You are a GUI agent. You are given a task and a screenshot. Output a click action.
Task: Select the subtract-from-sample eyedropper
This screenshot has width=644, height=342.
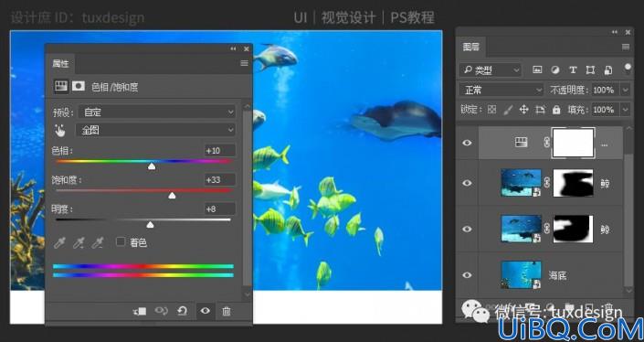pos(98,243)
